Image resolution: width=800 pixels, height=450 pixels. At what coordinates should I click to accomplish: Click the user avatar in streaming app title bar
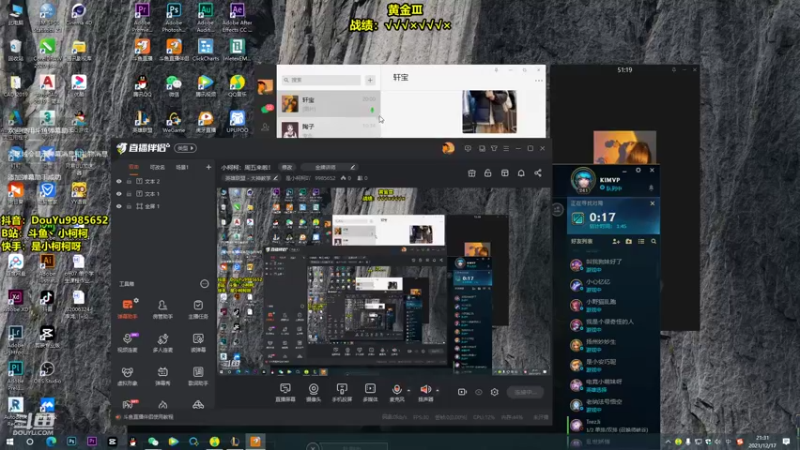448,148
